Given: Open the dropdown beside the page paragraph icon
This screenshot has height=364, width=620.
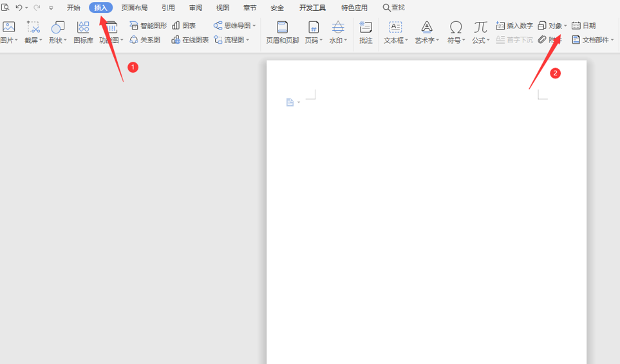Looking at the screenshot, I should pos(299,103).
